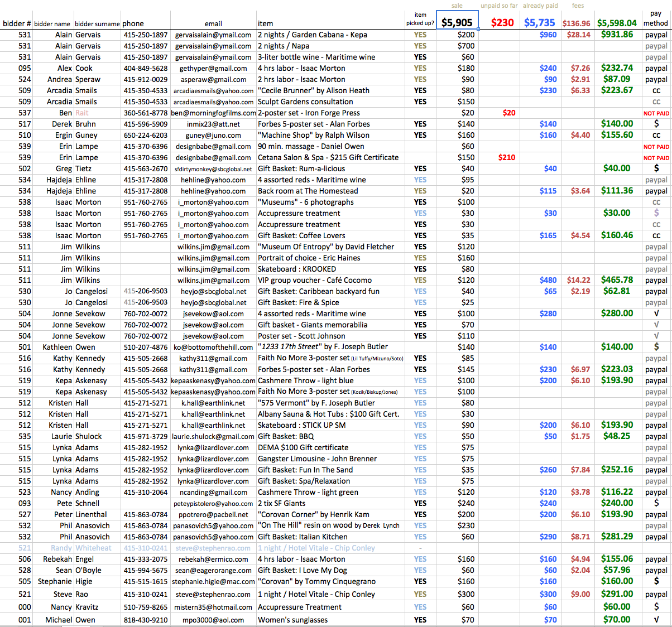Click email ben@morningfogfilms.com
The width and height of the screenshot is (672, 627).
click(x=213, y=113)
